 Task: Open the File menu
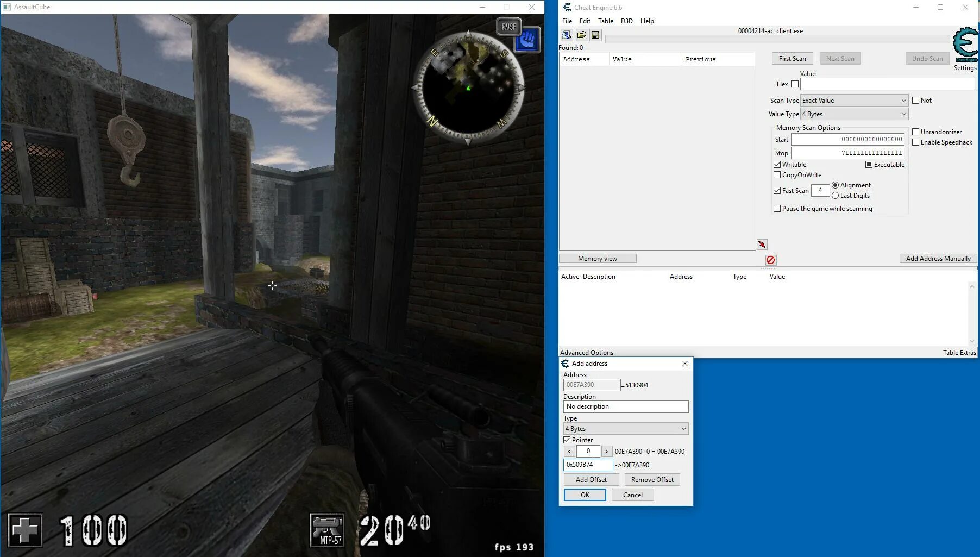click(x=567, y=21)
